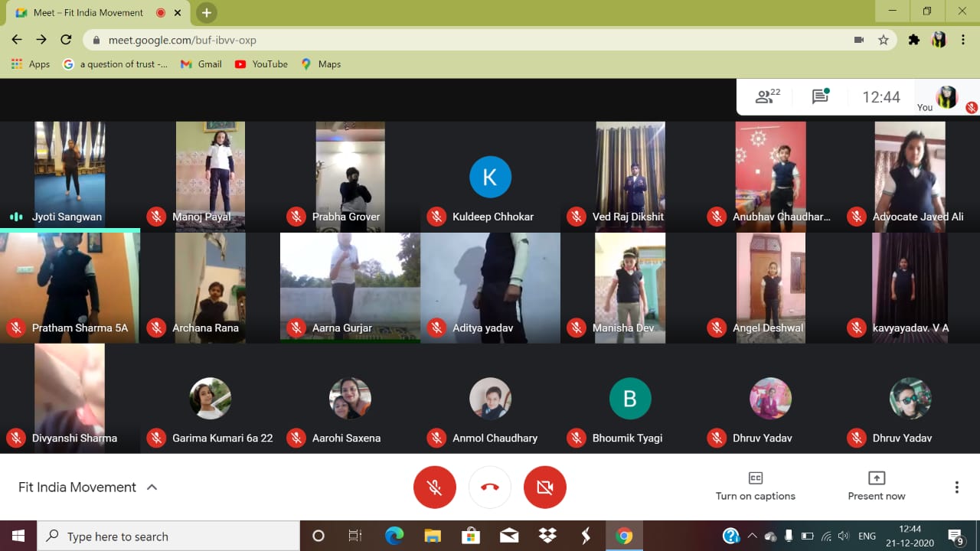Viewport: 980px width, 551px height.
Task: Click the ENG language indicator
Action: click(x=867, y=536)
